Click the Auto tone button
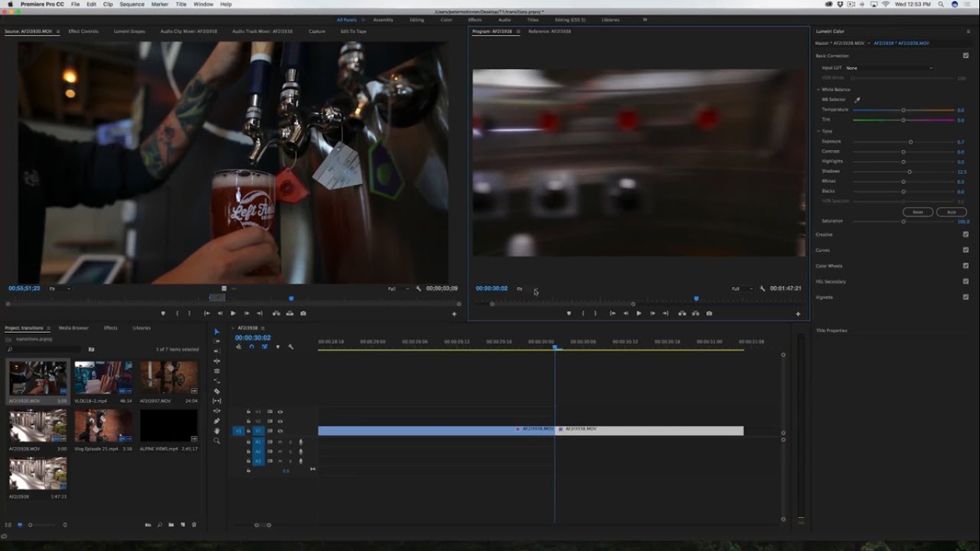This screenshot has width=980, height=551. pyautogui.click(x=952, y=212)
